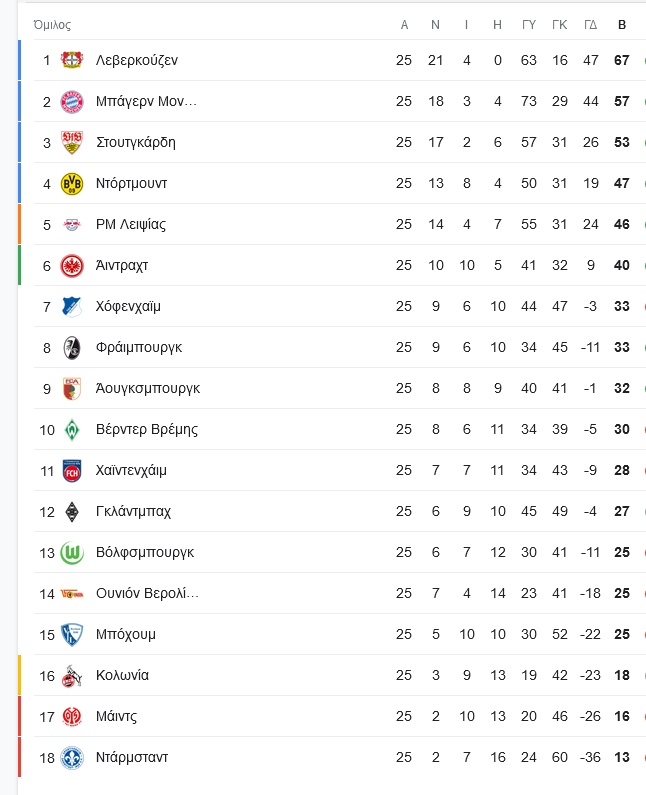Screen dimensions: 646x795
Task: Click the BVB Dortmund logo
Action: tap(72, 184)
